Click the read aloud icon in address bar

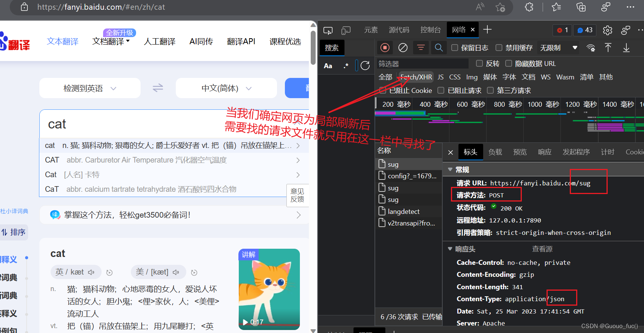(x=480, y=7)
